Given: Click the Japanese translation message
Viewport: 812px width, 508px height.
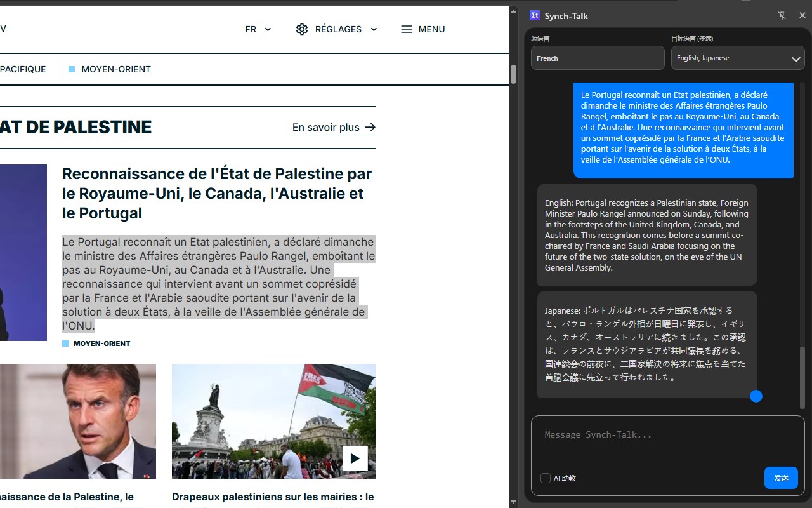Looking at the screenshot, I should click(647, 344).
